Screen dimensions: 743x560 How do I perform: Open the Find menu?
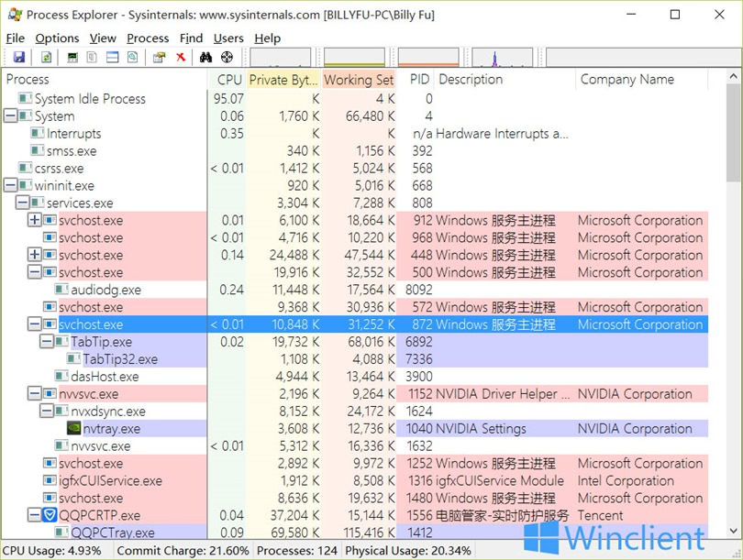[x=192, y=38]
